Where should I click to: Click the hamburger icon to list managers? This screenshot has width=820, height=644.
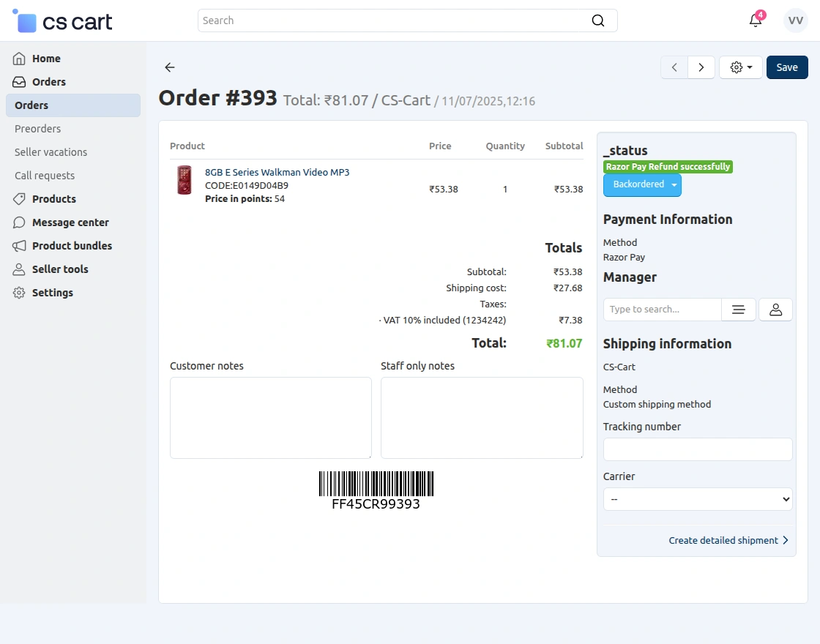(x=738, y=309)
